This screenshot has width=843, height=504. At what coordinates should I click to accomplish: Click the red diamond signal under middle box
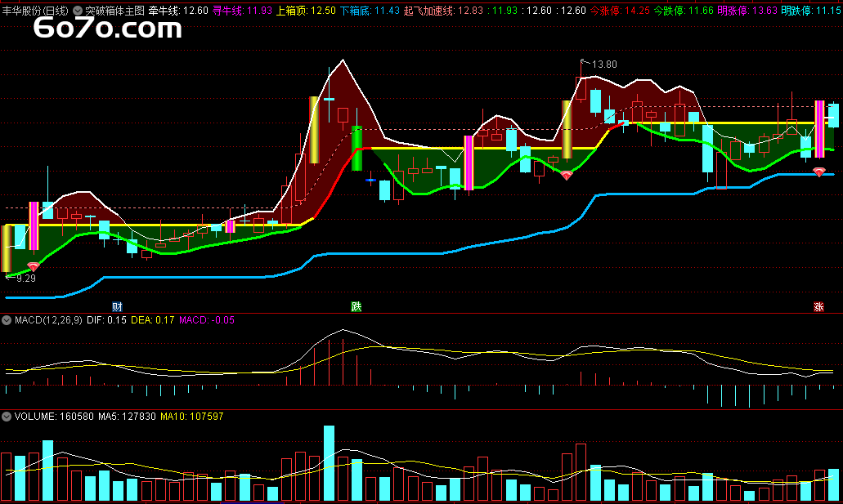[566, 175]
